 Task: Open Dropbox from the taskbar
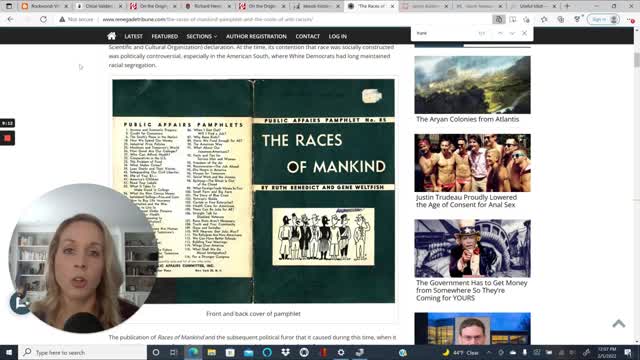point(285,352)
